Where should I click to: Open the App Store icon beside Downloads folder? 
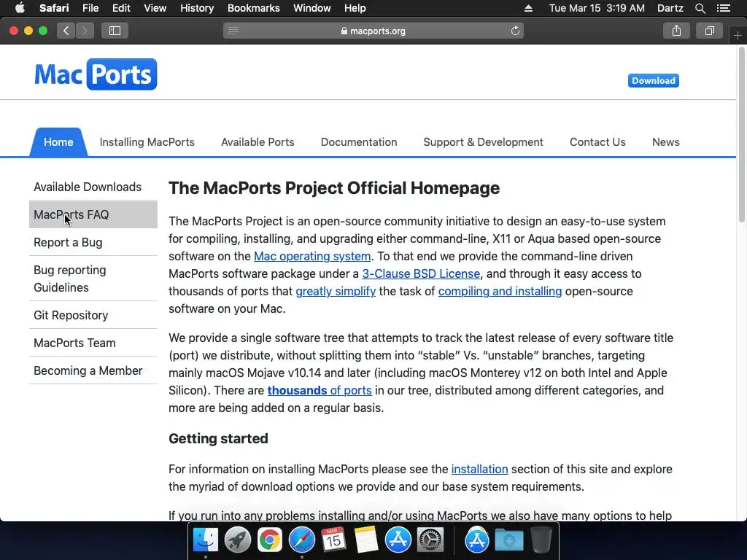click(x=477, y=540)
